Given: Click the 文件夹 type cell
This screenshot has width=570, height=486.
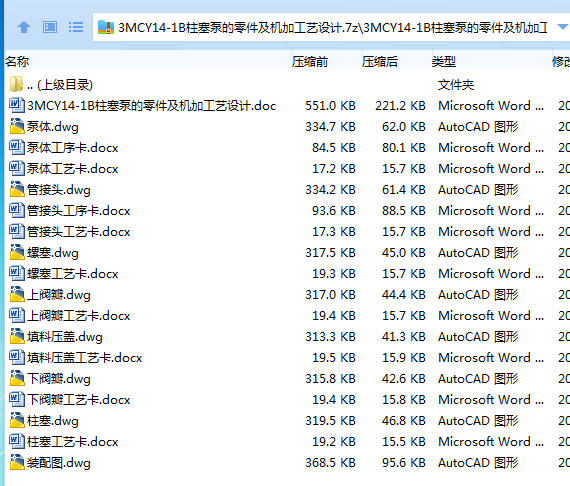Looking at the screenshot, I should pyautogui.click(x=456, y=85).
